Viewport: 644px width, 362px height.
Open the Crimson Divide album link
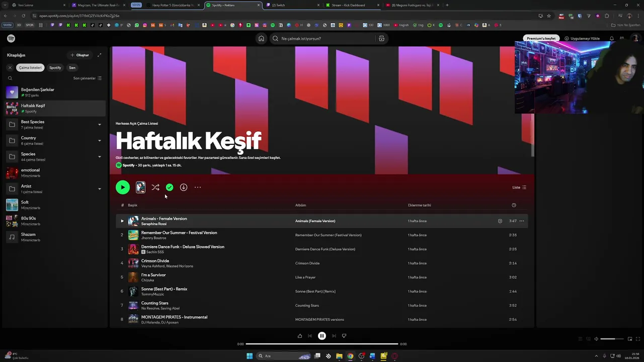coord(307,263)
